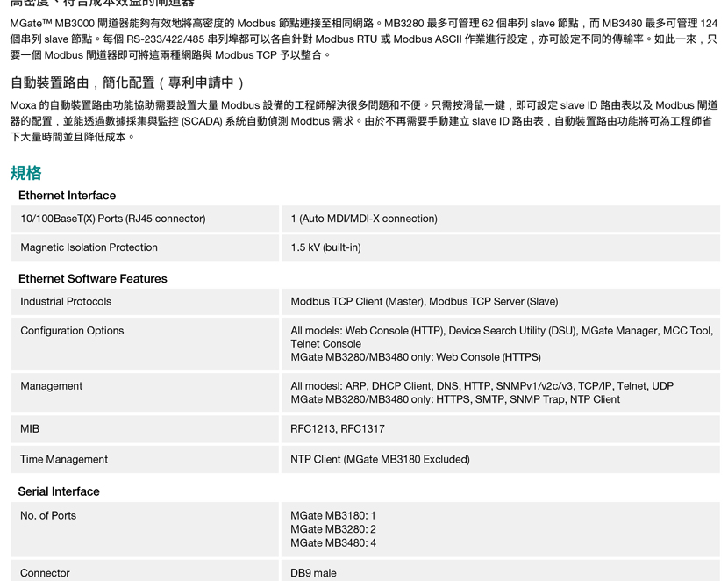Click the 規格 section heading
728x581 pixels.
click(x=26, y=173)
